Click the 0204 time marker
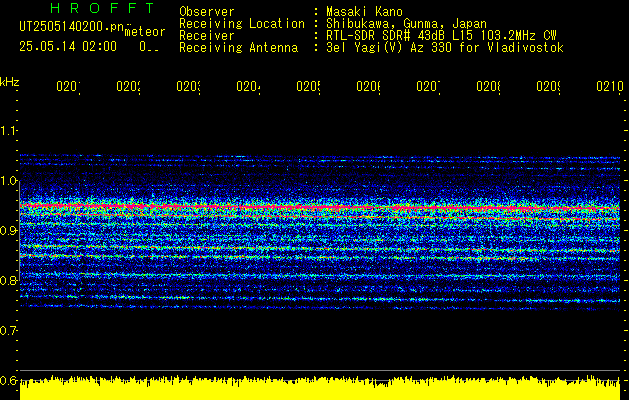The image size is (629, 400). (x=248, y=86)
